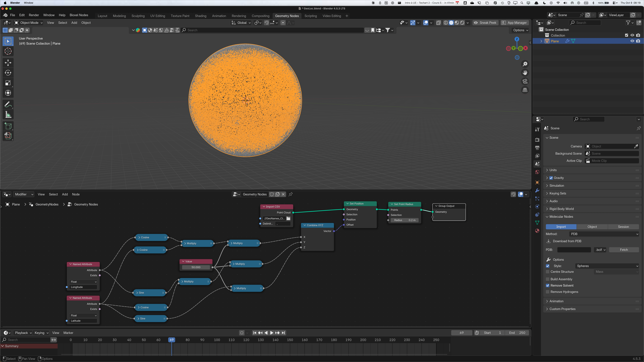This screenshot has height=362, width=644.
Task: Click the PDB code input field
Action: pos(574,250)
